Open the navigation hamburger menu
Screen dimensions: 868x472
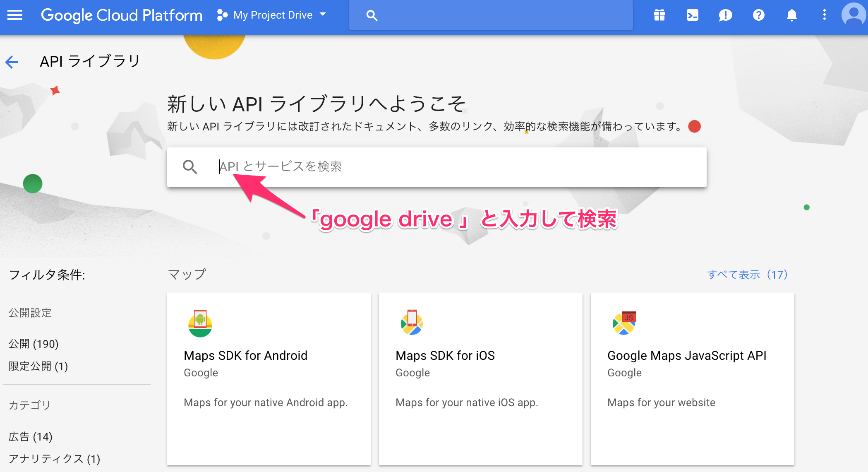tap(15, 15)
